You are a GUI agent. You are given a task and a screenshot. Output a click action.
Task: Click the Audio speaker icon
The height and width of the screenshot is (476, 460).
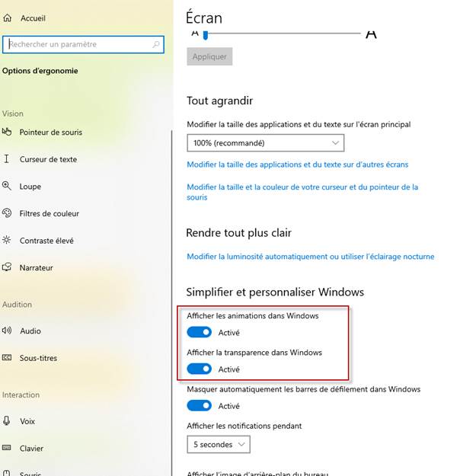[7, 331]
